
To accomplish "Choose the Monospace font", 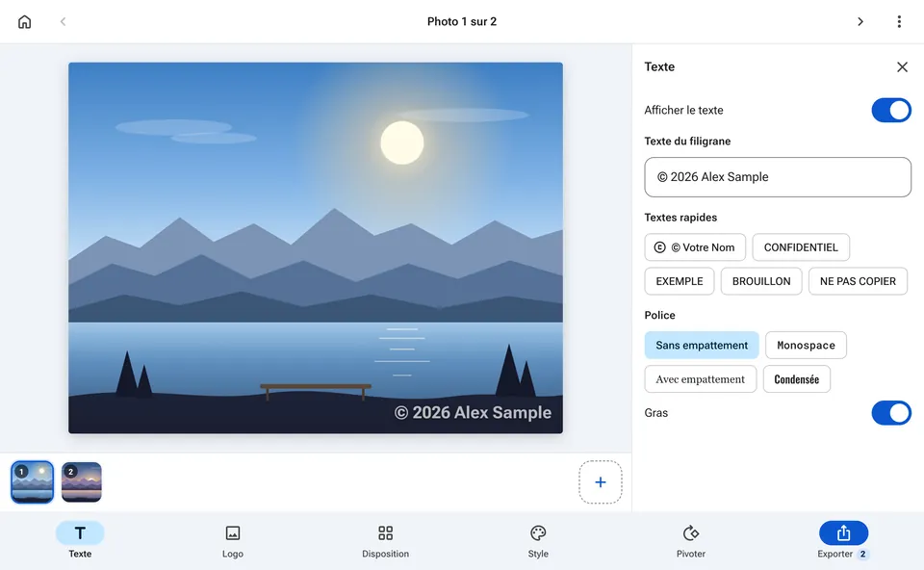I will point(806,346).
